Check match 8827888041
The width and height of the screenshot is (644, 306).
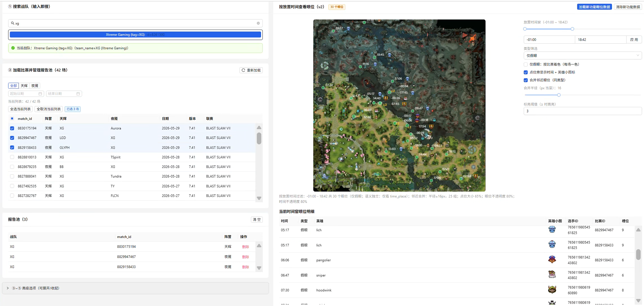pos(12,176)
